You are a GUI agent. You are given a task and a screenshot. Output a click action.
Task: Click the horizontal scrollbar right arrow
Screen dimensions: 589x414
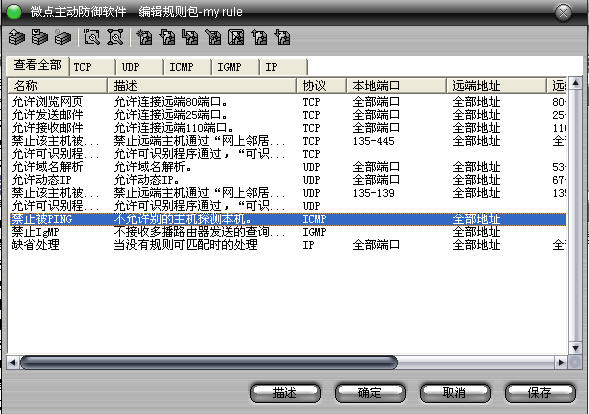561,363
